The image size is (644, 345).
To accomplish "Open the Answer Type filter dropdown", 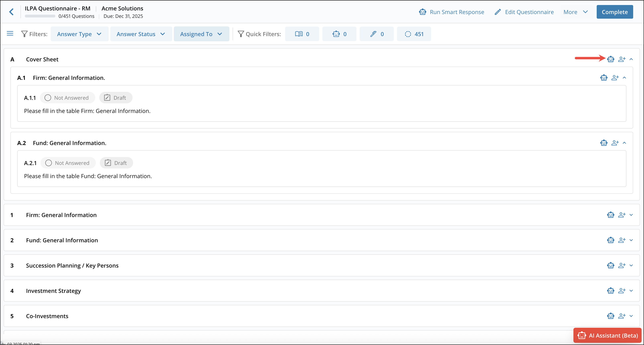I will 80,34.
